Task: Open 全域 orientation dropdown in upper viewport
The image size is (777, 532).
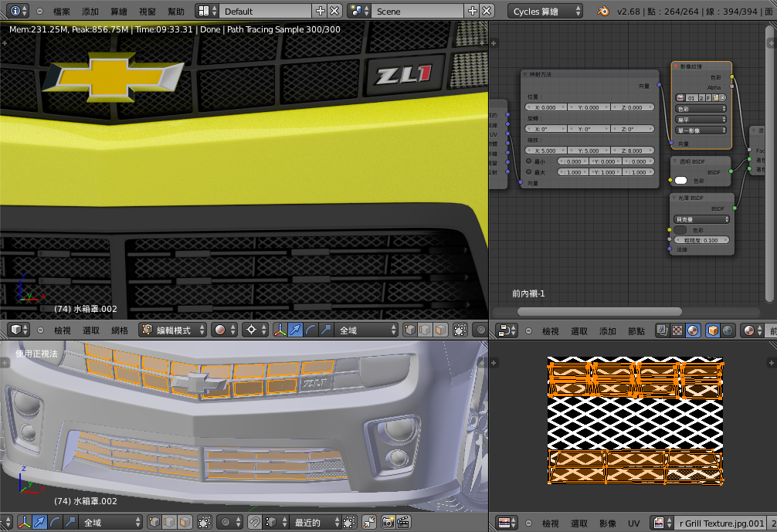Action: (367, 330)
